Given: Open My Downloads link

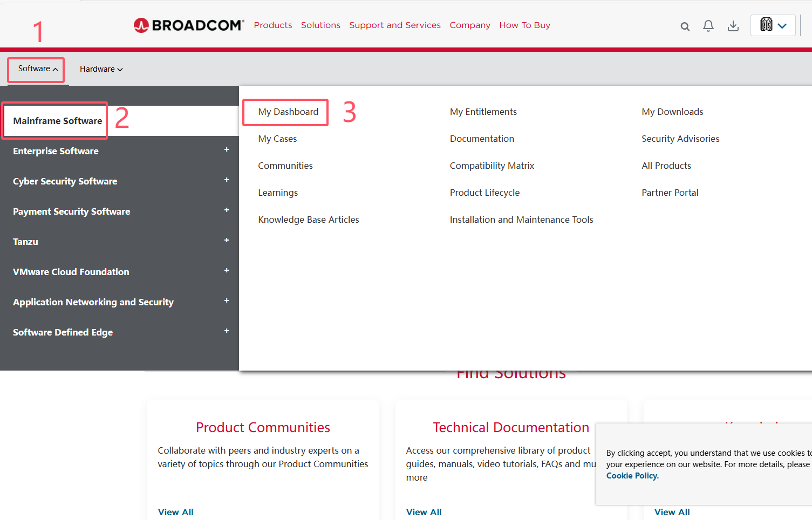Looking at the screenshot, I should tap(672, 112).
